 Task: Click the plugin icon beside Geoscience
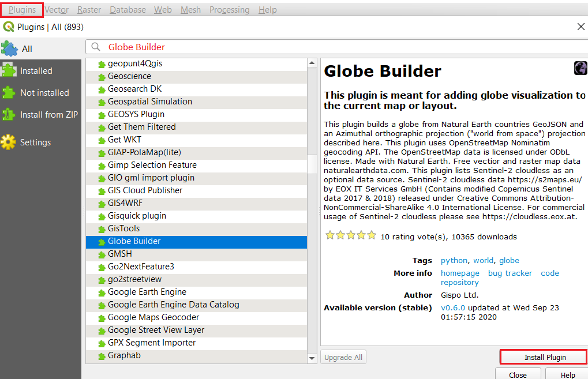[101, 77]
